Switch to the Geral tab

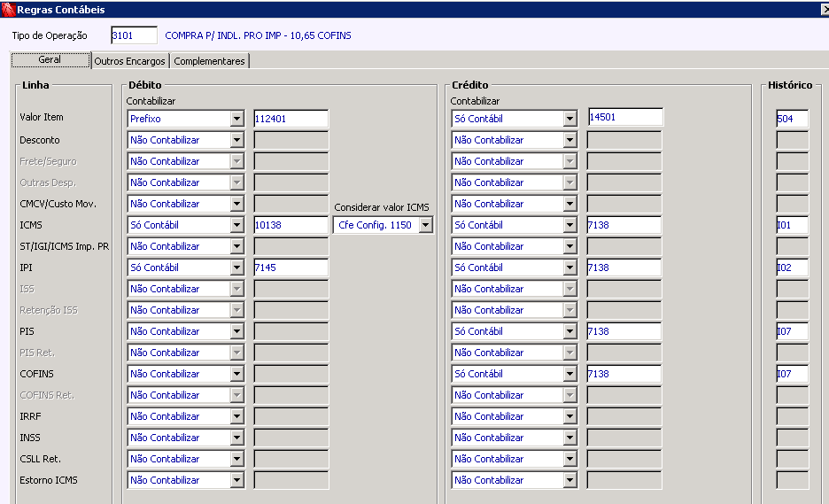[50, 59]
